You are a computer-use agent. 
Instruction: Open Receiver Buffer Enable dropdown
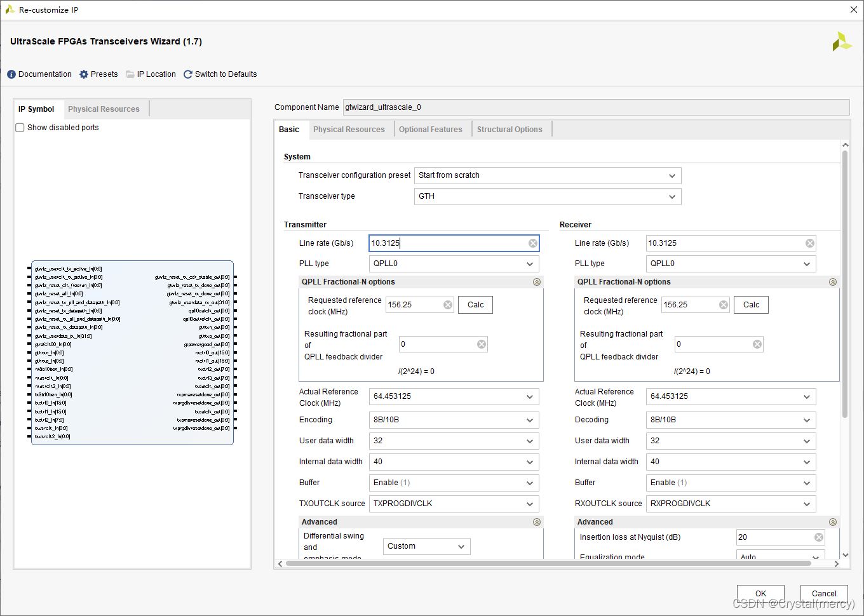[731, 483]
